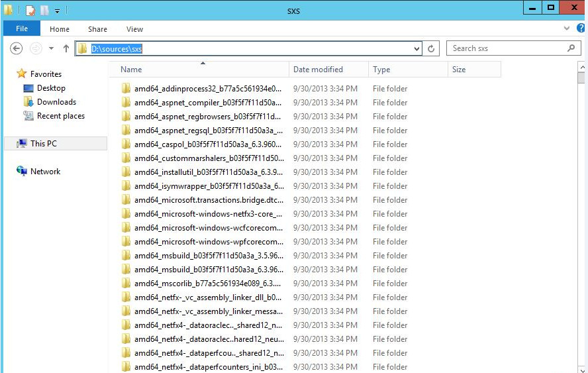Select folder amd64_addinprocess32_b77a5c561934e0...
This screenshot has height=373, width=588.
tap(208, 89)
